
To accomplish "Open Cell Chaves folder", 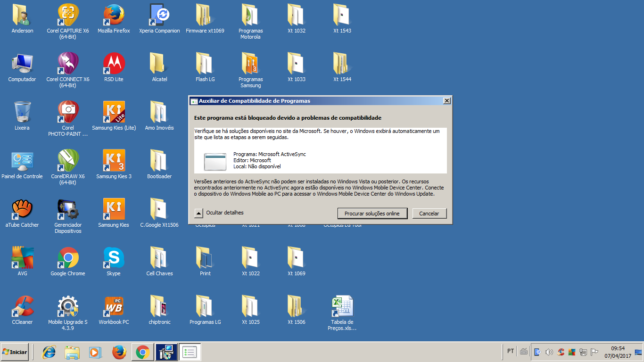I will [159, 262].
